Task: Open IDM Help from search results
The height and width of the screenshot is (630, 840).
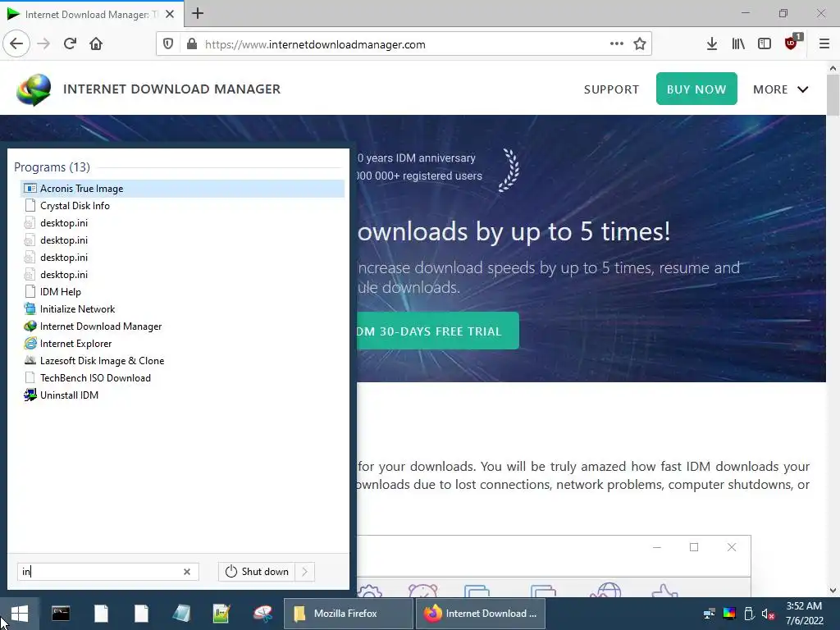Action: pyautogui.click(x=183, y=292)
